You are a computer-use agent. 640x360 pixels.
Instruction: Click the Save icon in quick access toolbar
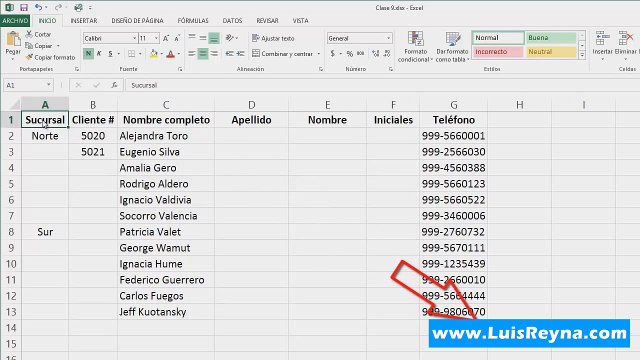point(24,7)
